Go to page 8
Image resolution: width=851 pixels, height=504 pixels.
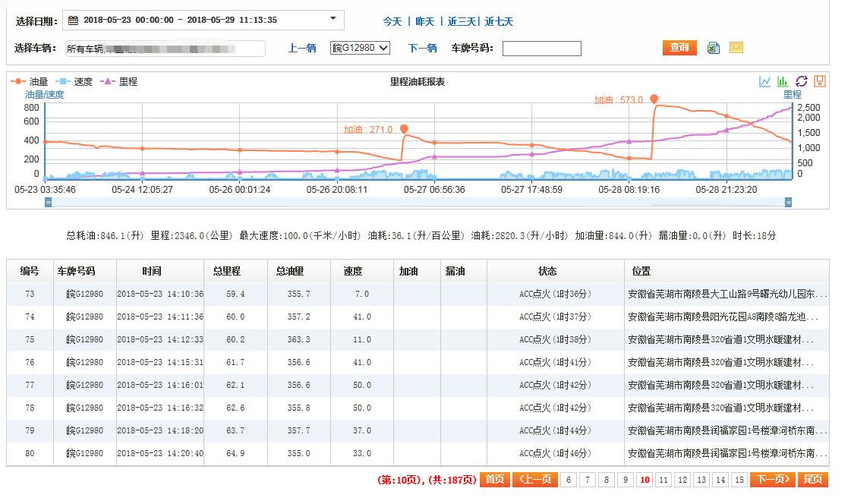[x=607, y=480]
